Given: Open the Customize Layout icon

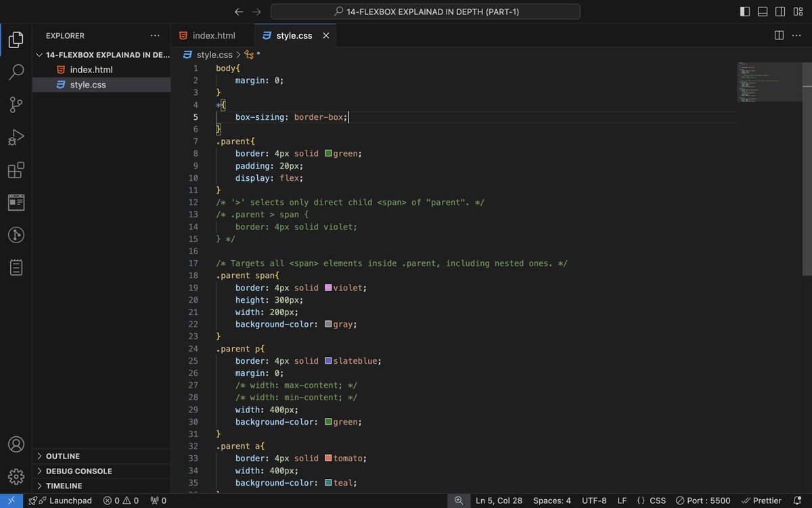Looking at the screenshot, I should pos(798,12).
